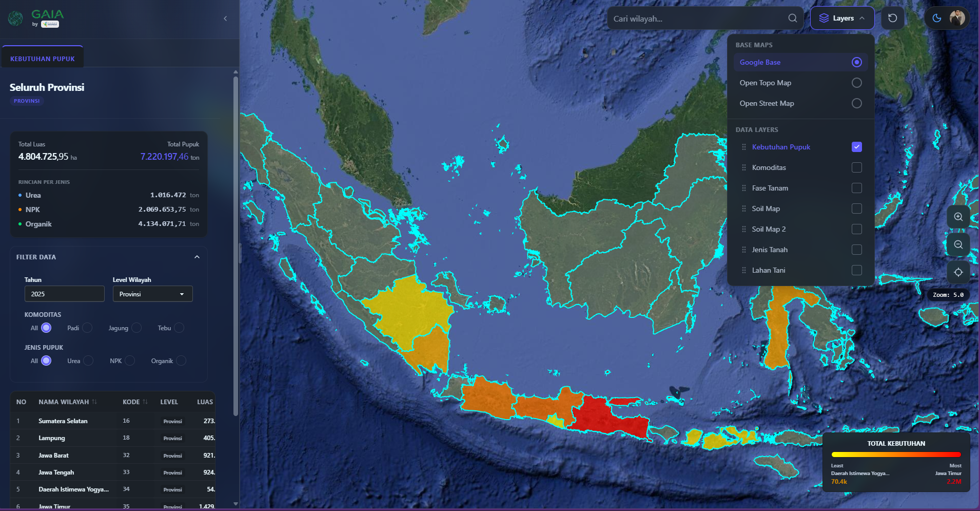Click the reset map view icon
This screenshot has width=980, height=511.
pos(893,18)
